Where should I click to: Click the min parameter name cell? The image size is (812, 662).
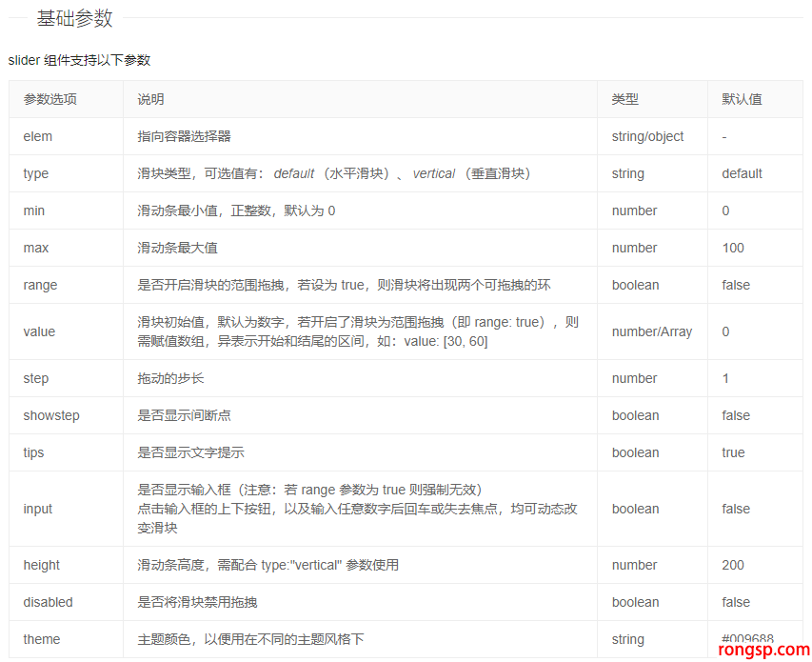point(34,211)
